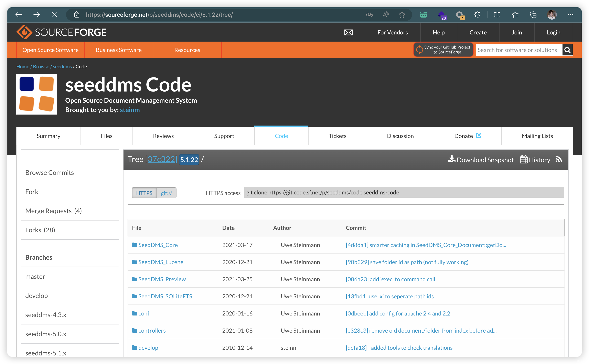Select the git clone command field

point(404,192)
